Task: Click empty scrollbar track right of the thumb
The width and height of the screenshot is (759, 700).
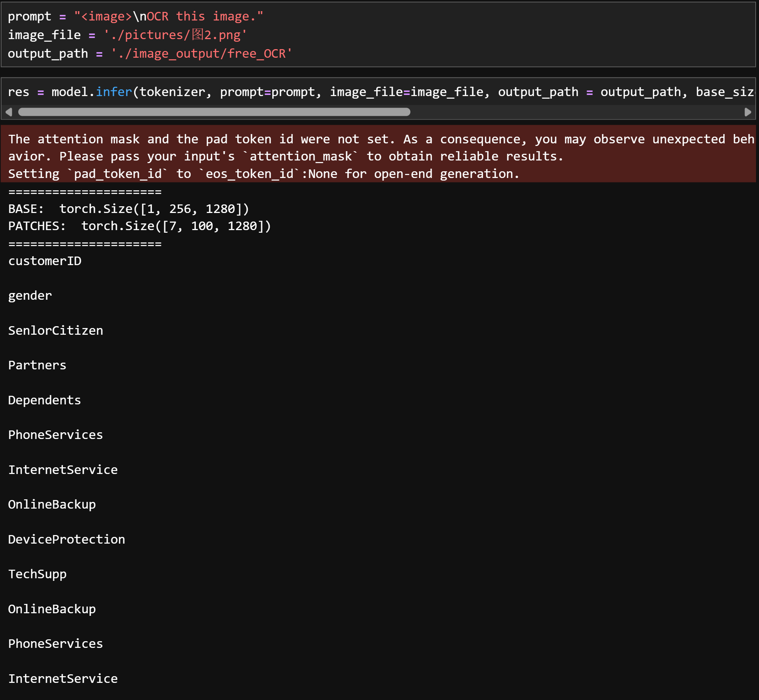Action: (568, 112)
